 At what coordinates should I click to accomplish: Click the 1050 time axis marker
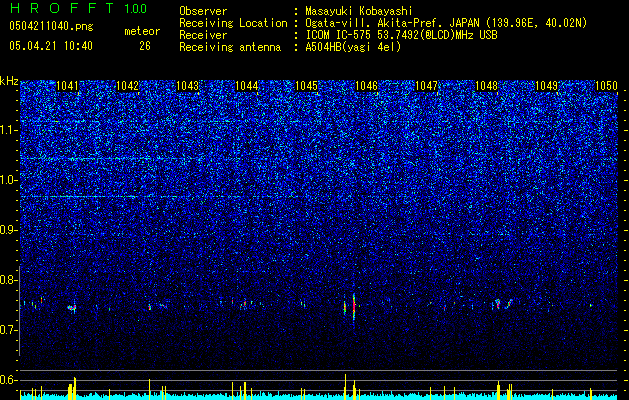(606, 86)
